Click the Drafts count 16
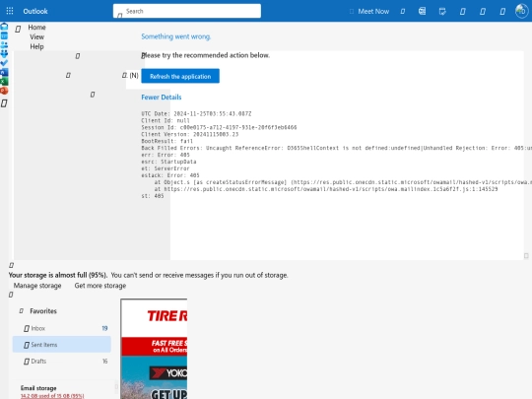 [105, 361]
